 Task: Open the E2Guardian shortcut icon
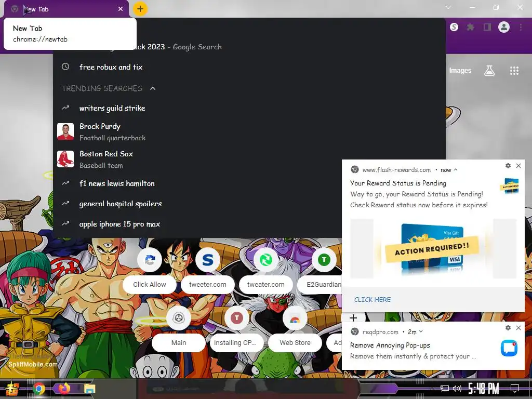pos(324,260)
